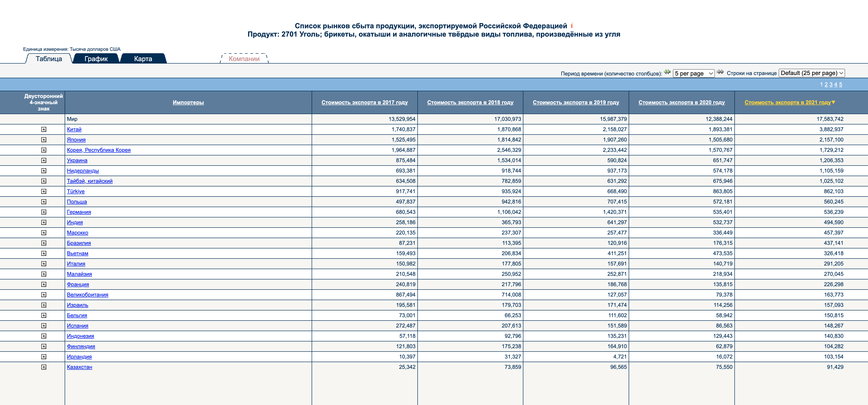Click Стоимость экспорта в 2021 году header
Screen dimensions: 868x405
click(787, 102)
